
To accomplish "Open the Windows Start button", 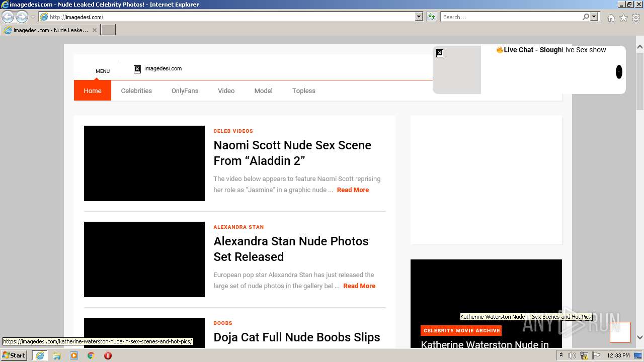I will [14, 355].
